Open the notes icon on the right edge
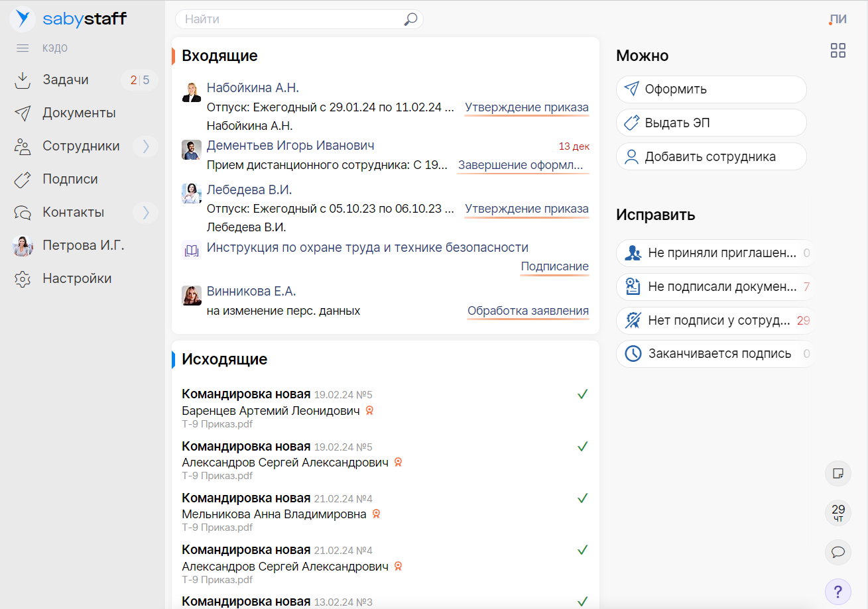Image resolution: width=868 pixels, height=609 pixels. pos(838,473)
